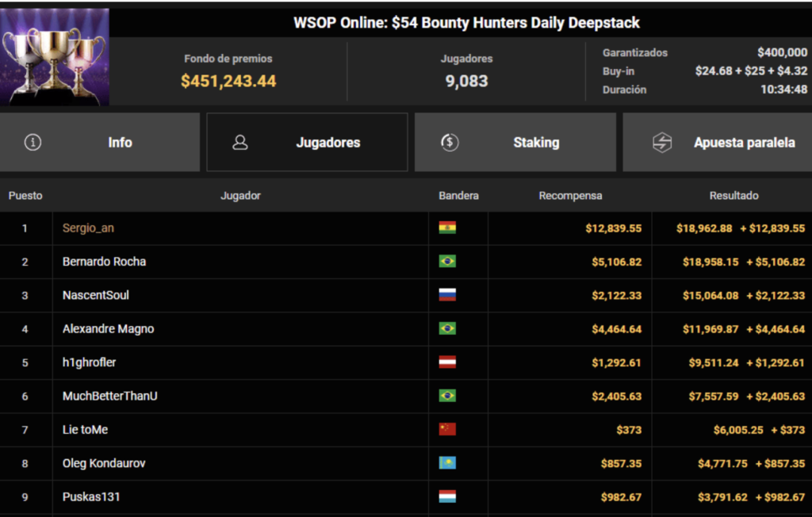Click the dollar coin Staking icon

(450, 142)
